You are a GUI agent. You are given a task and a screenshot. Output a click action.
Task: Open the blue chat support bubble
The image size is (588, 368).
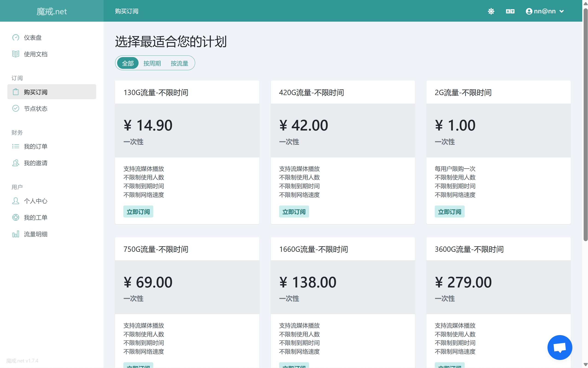559,347
